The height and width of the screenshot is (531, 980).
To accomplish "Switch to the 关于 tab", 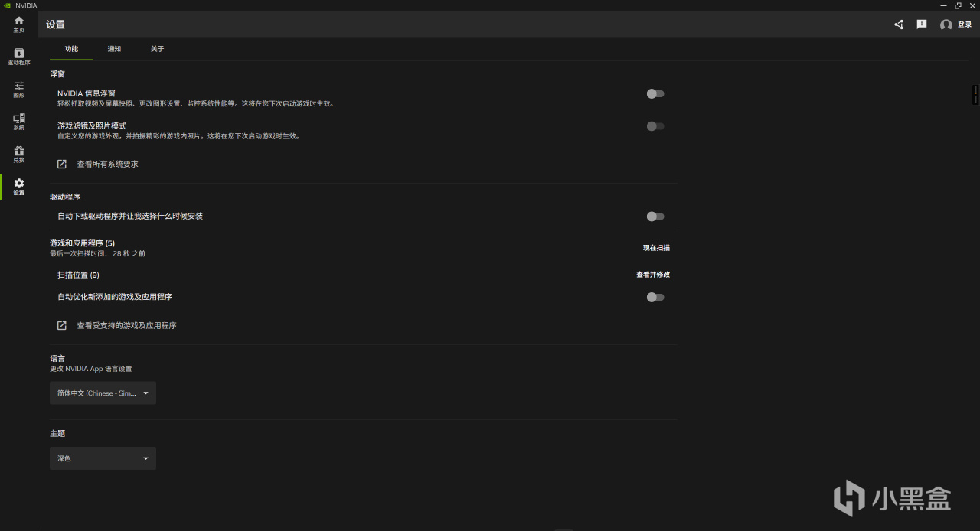I will [157, 49].
